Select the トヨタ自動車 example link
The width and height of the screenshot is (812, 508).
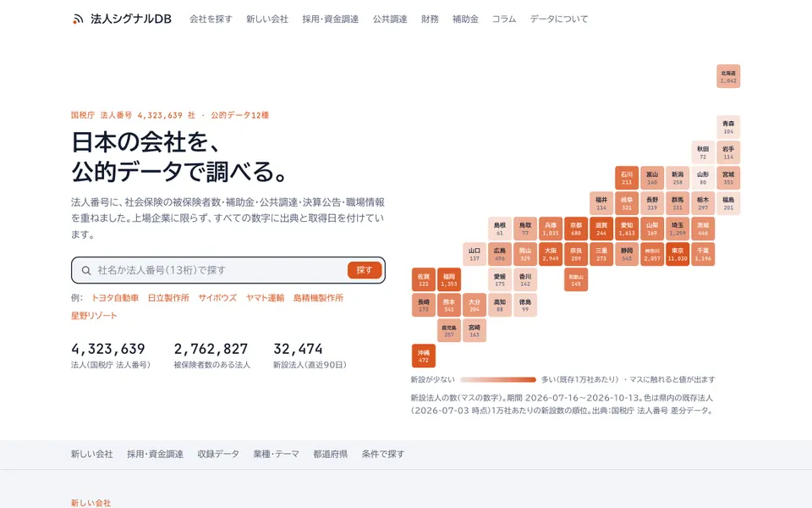(x=115, y=298)
